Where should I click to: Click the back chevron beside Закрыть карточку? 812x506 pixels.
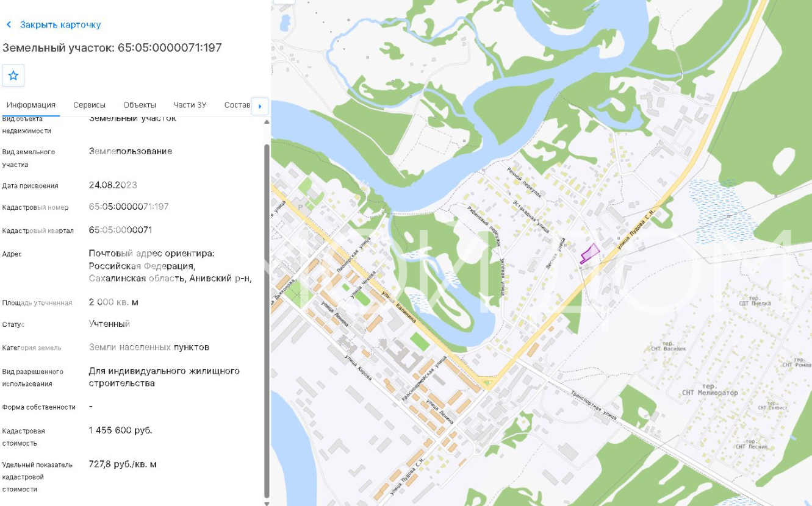coord(9,25)
